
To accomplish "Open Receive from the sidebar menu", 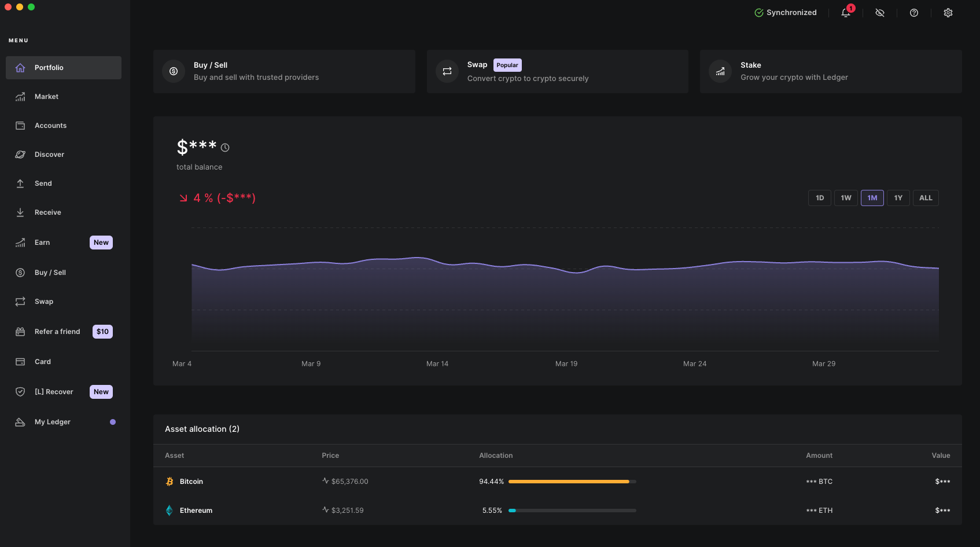I will pos(64,212).
